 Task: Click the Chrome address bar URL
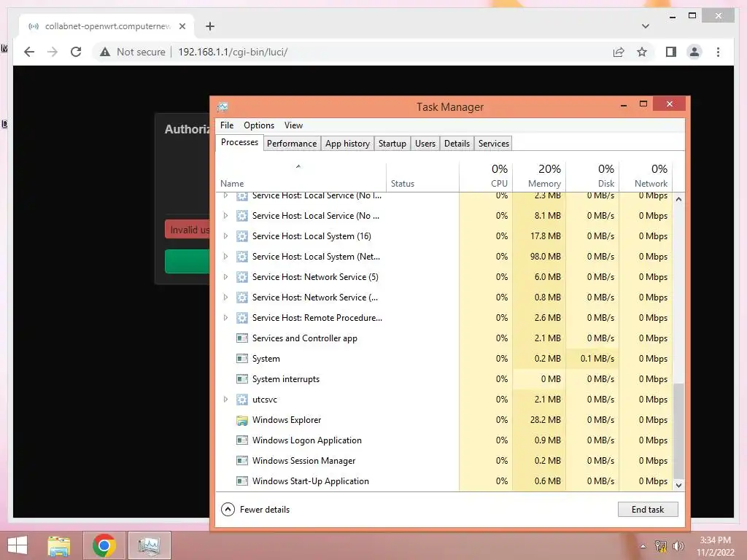[233, 52]
